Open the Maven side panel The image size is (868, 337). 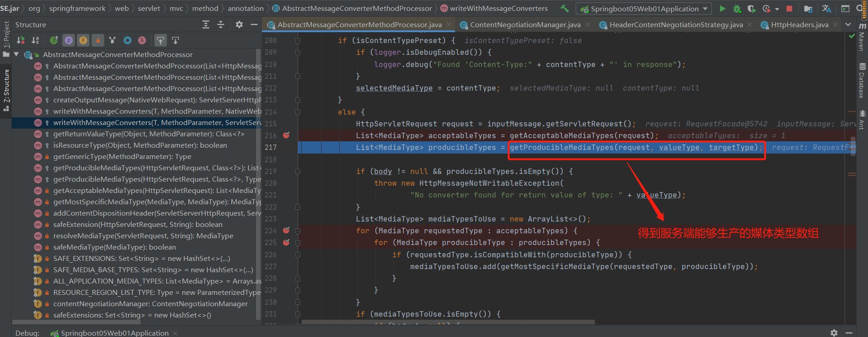(862, 37)
